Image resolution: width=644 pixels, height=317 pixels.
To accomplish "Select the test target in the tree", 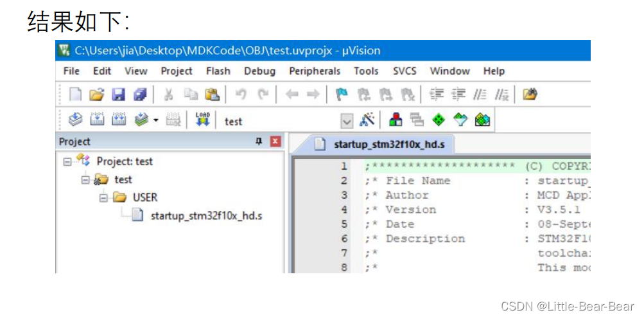I will point(123,179).
